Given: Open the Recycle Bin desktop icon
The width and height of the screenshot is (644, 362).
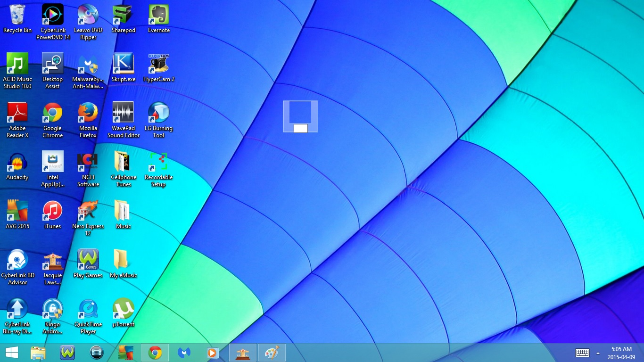Looking at the screenshot, I should coord(17,19).
